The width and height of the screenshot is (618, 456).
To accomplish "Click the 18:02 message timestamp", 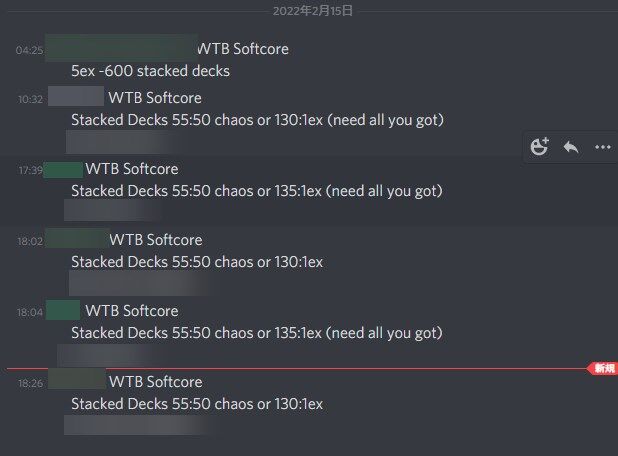I will click(30, 241).
